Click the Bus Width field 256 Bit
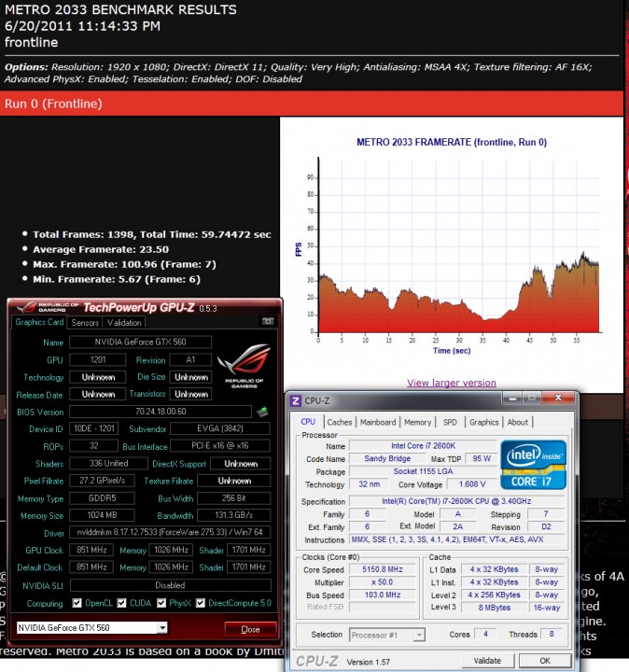 [234, 498]
